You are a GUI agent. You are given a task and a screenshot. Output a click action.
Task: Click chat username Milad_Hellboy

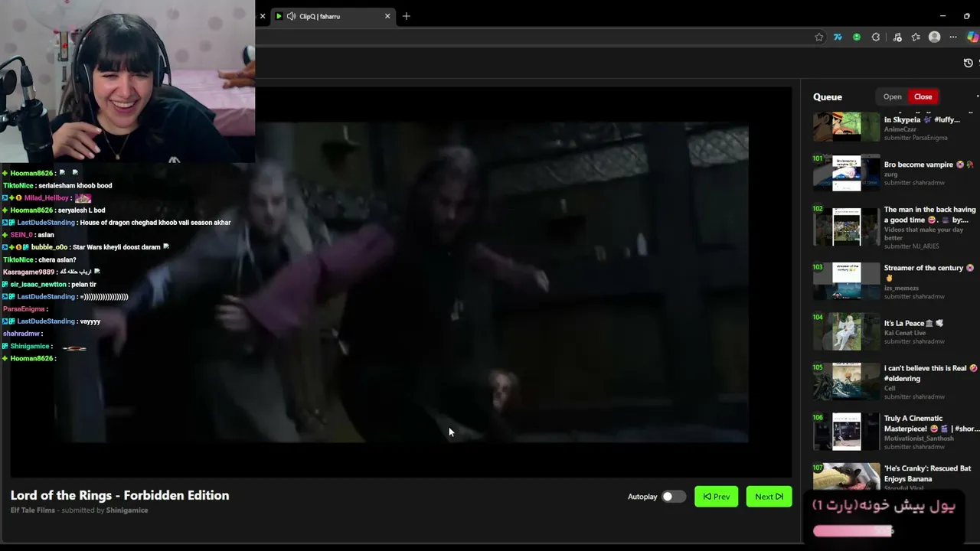tap(47, 198)
